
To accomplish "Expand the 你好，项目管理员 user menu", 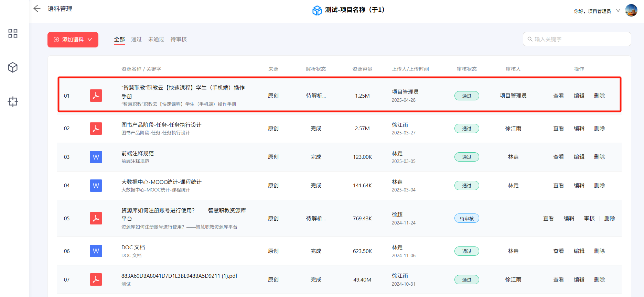I will coord(596,11).
